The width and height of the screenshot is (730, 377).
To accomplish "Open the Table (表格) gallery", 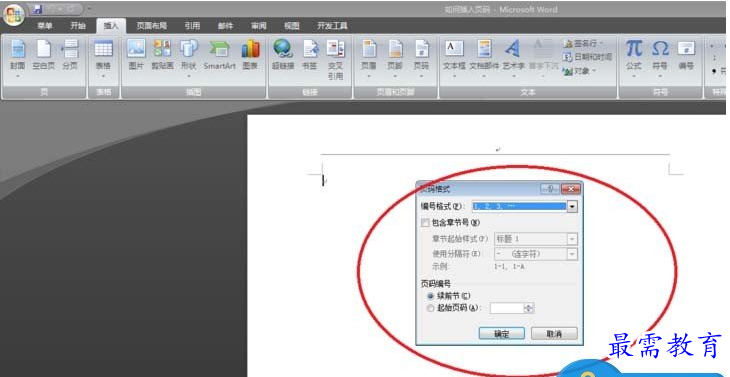I will [103, 58].
